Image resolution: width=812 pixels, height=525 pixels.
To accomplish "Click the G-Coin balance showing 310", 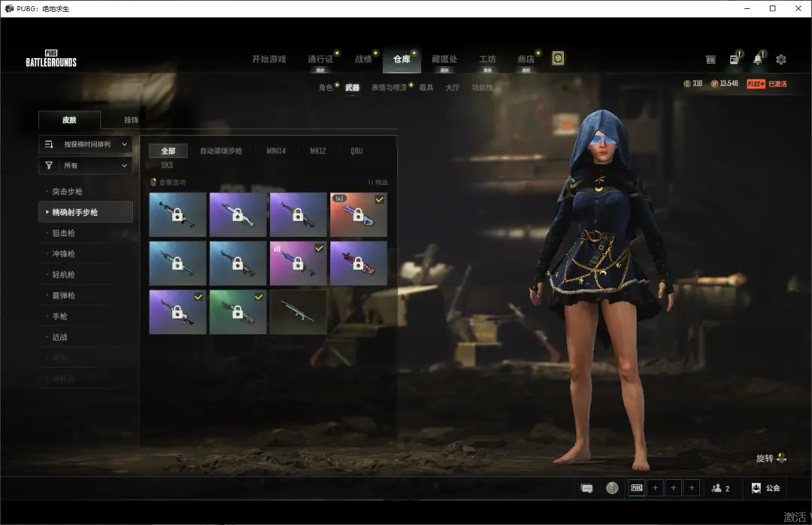I will click(x=693, y=83).
